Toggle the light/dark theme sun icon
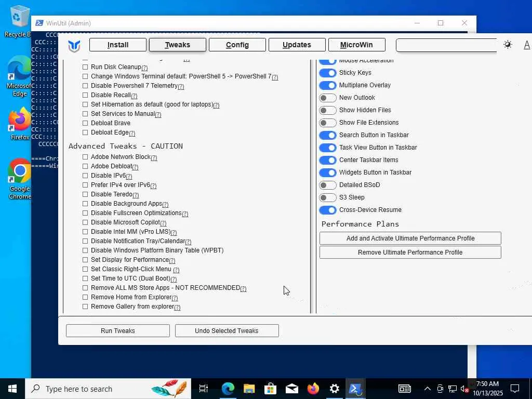532x399 pixels. [508, 45]
